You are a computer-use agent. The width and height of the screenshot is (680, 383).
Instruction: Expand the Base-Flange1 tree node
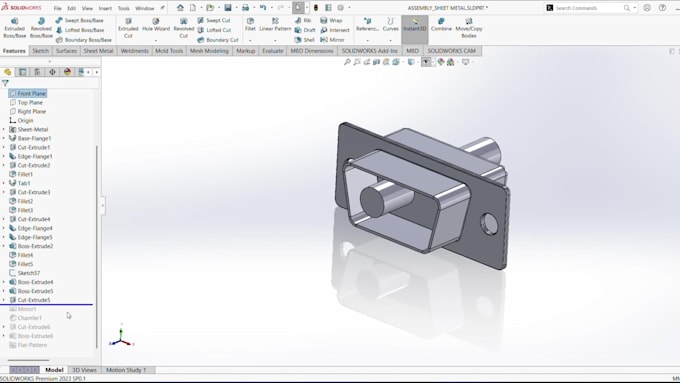point(4,138)
